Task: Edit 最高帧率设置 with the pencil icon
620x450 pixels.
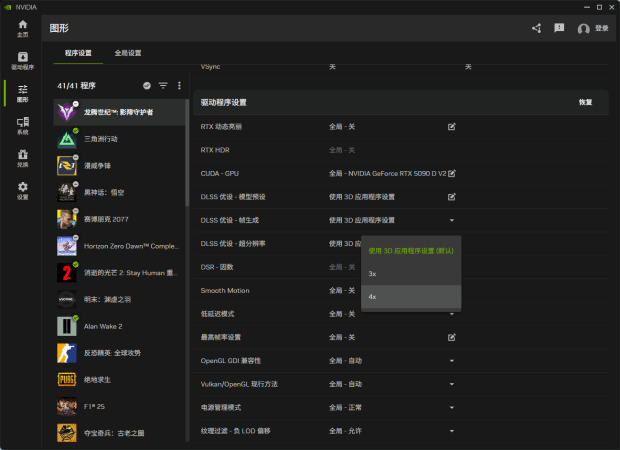Action: point(452,337)
